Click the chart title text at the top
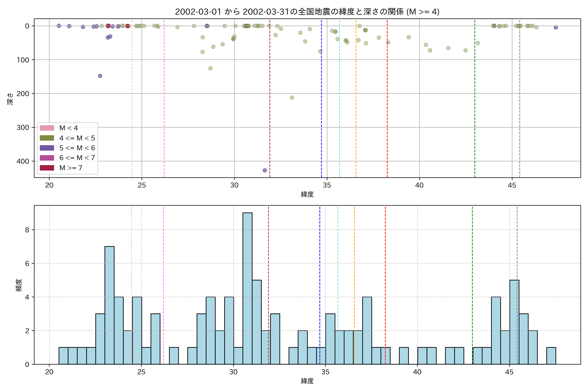 [307, 12]
